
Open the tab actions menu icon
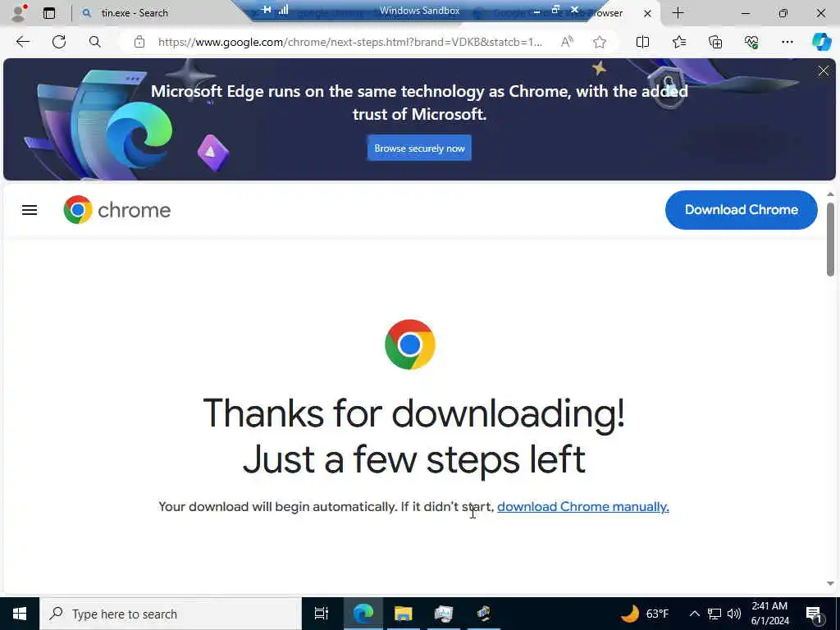49,13
